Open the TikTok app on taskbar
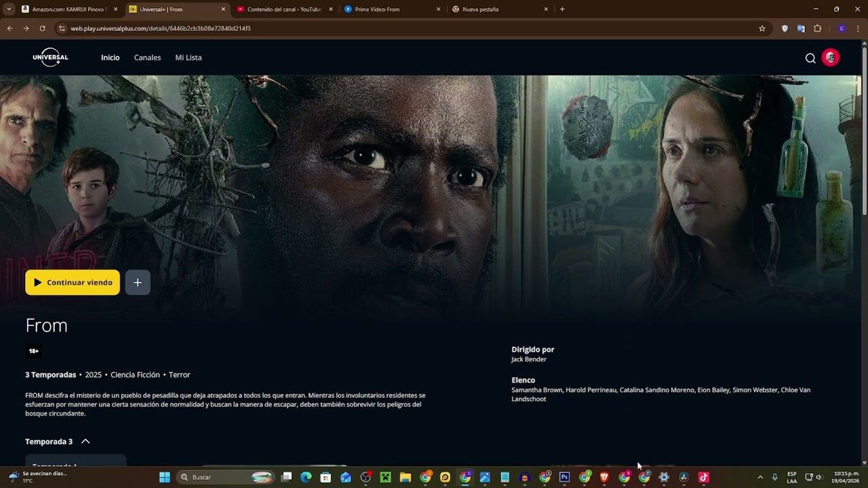 (703, 477)
